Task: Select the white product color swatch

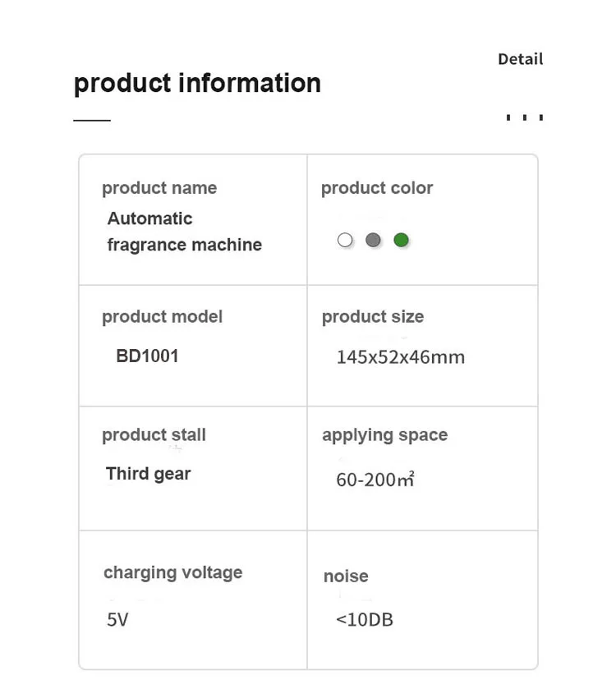Action: tap(345, 240)
